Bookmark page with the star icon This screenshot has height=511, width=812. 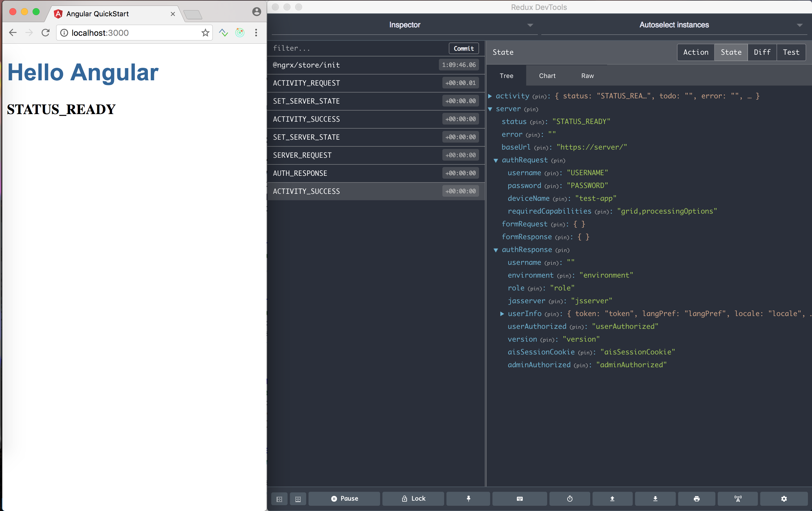point(205,33)
